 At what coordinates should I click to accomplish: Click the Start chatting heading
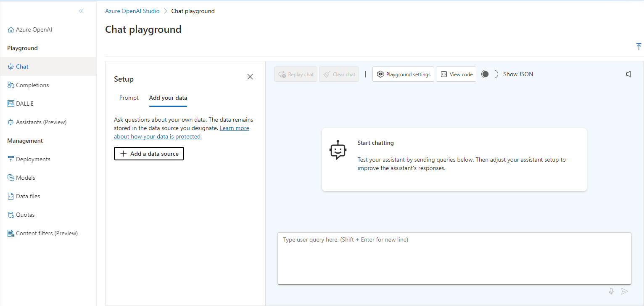click(375, 143)
